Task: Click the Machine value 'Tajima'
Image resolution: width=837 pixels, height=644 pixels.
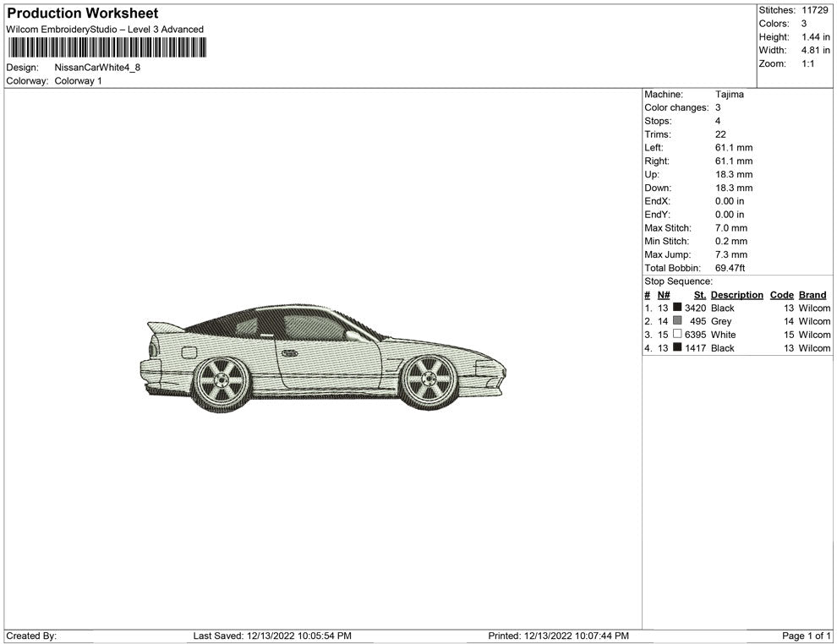Action: tap(729, 95)
